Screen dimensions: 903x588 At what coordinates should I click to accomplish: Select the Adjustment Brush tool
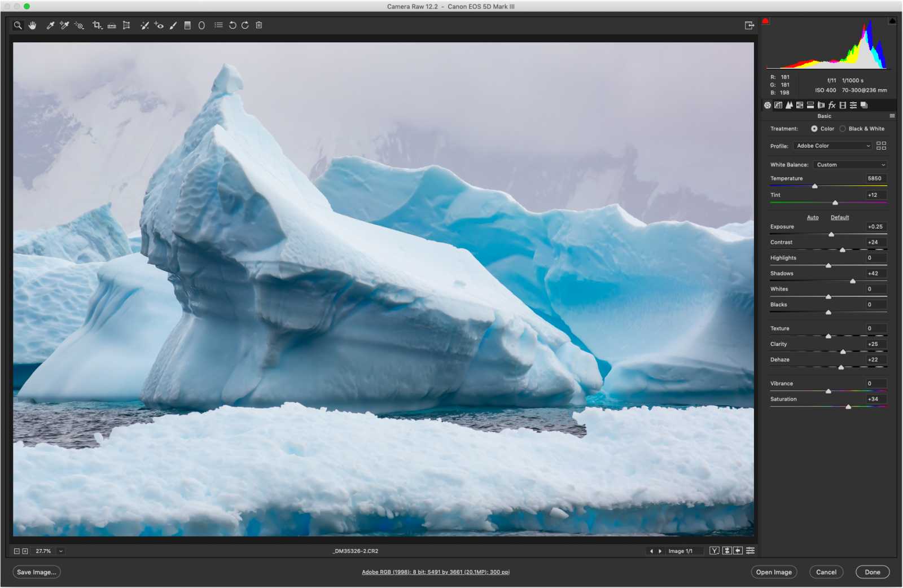point(173,25)
